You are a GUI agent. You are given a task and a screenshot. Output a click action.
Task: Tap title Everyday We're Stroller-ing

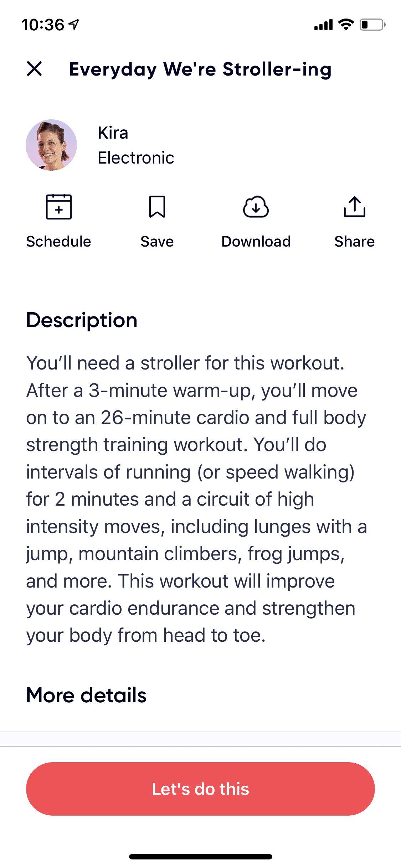coord(200,69)
